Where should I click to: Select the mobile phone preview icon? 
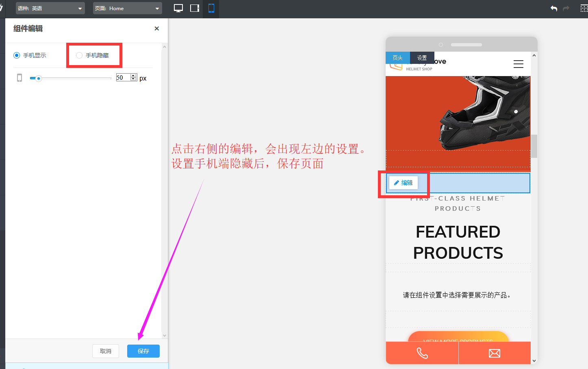[x=211, y=8]
